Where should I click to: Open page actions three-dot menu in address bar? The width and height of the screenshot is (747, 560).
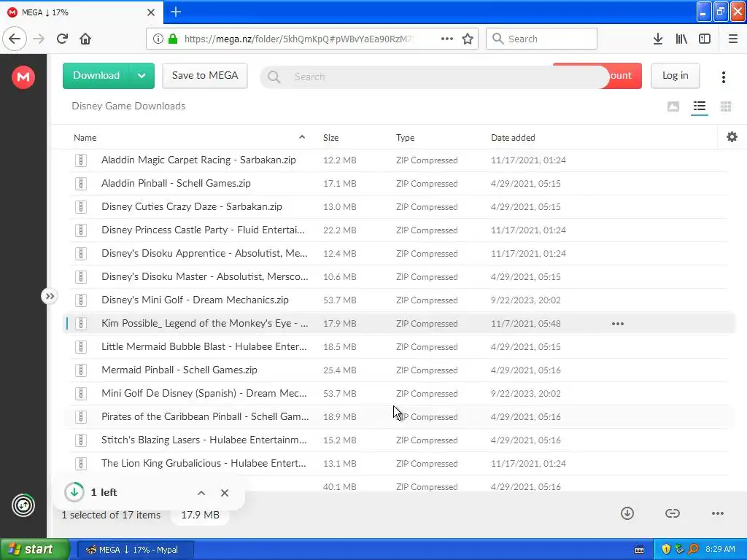447,39
